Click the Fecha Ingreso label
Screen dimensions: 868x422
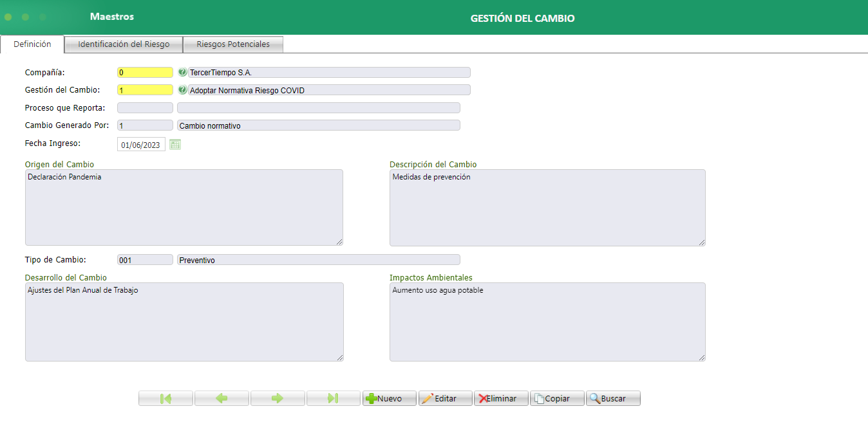pos(52,143)
